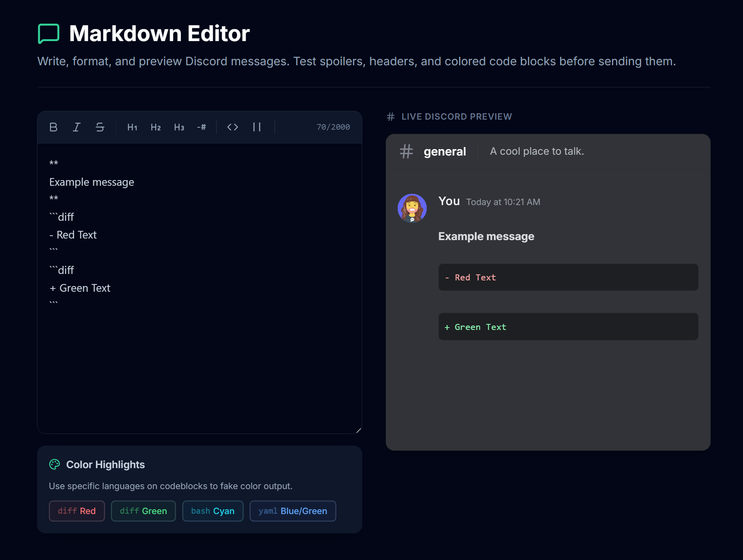The image size is (743, 560).
Task: Insert an H2 header
Action: coord(156,127)
